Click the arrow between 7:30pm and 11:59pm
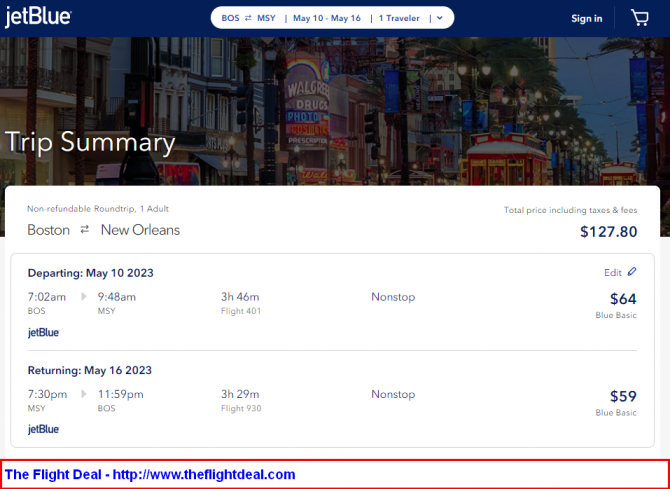The image size is (670, 489). [84, 394]
